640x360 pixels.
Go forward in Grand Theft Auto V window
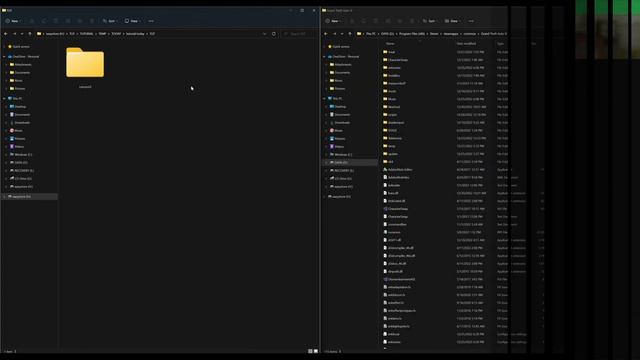(x=335, y=34)
